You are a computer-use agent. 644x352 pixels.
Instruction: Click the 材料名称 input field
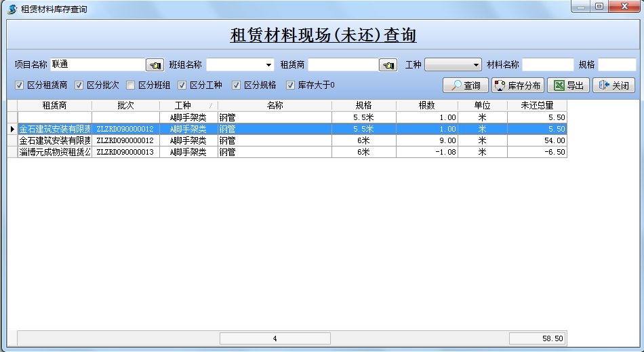click(x=548, y=65)
